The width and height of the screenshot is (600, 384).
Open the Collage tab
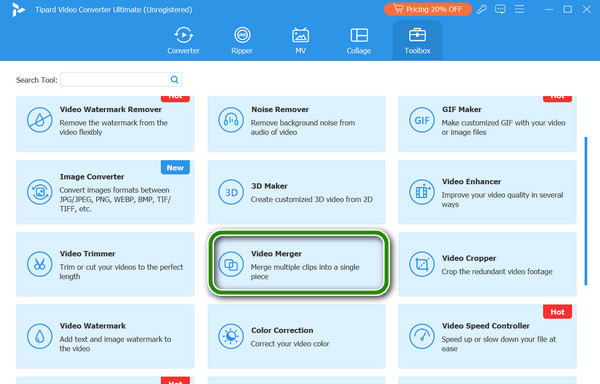[x=359, y=41]
